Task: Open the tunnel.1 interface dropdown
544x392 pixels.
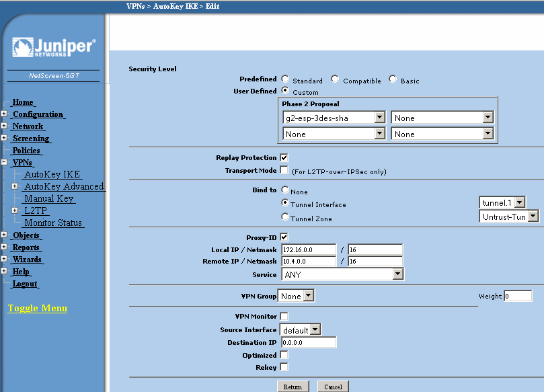Action: coord(519,202)
